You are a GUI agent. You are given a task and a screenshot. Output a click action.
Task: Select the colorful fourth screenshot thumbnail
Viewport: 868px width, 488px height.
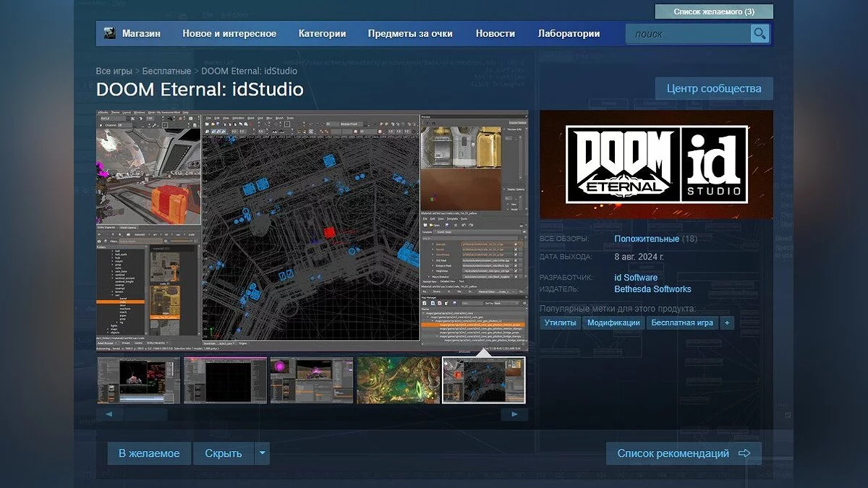point(398,380)
